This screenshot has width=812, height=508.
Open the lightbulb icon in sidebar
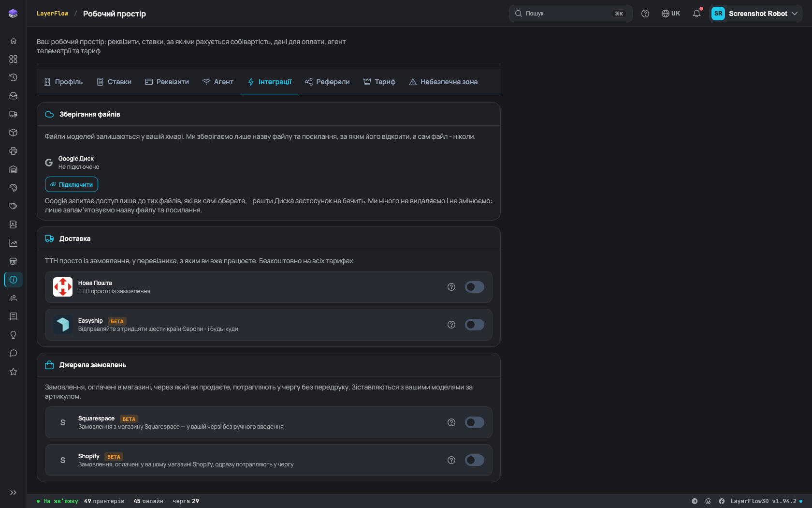[13, 335]
